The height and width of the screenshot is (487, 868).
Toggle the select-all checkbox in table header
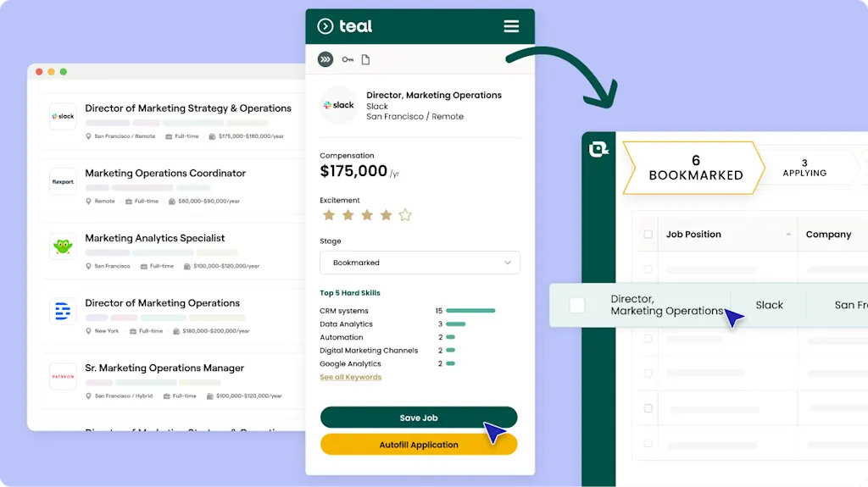[648, 235]
